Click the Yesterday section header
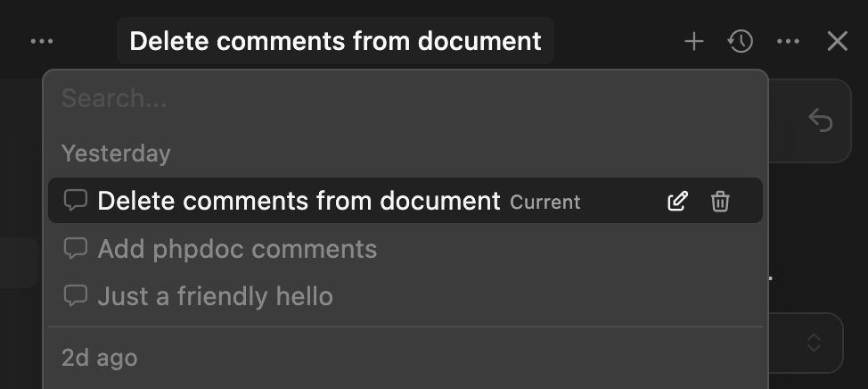 coord(116,153)
